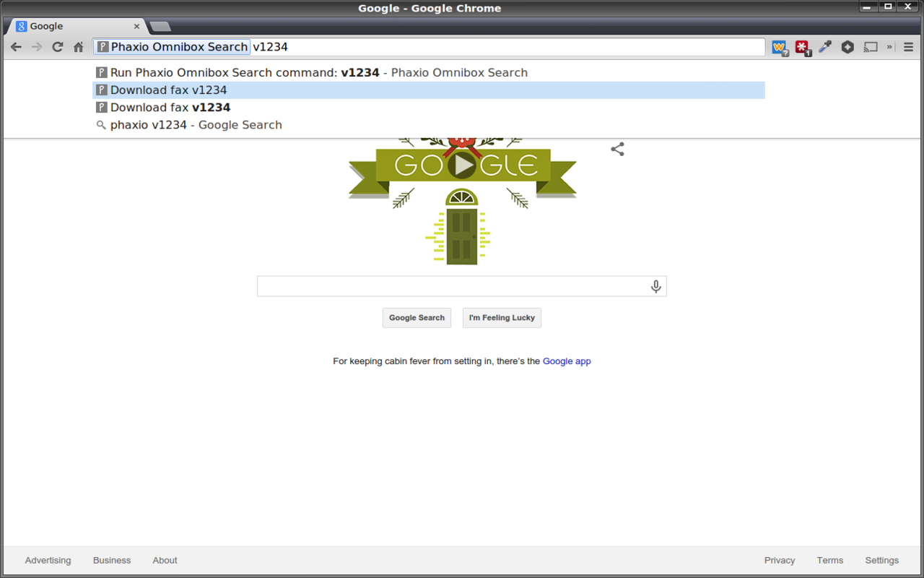Go back using browser back arrow

16,47
